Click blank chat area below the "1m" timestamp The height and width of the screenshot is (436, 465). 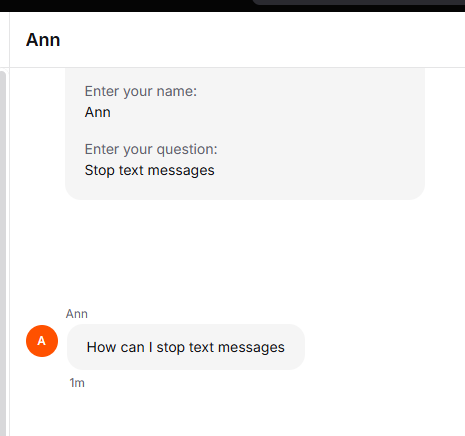tap(233, 413)
